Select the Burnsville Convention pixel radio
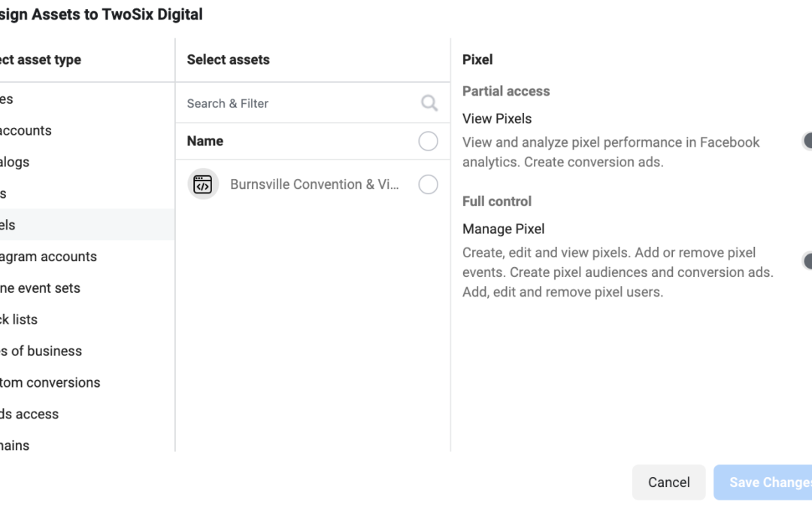 tap(429, 184)
